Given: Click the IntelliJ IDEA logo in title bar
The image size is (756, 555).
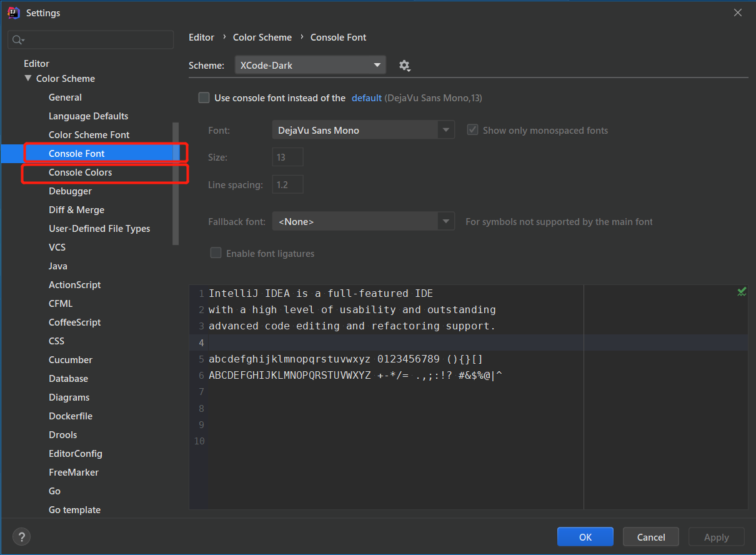Looking at the screenshot, I should coord(13,12).
